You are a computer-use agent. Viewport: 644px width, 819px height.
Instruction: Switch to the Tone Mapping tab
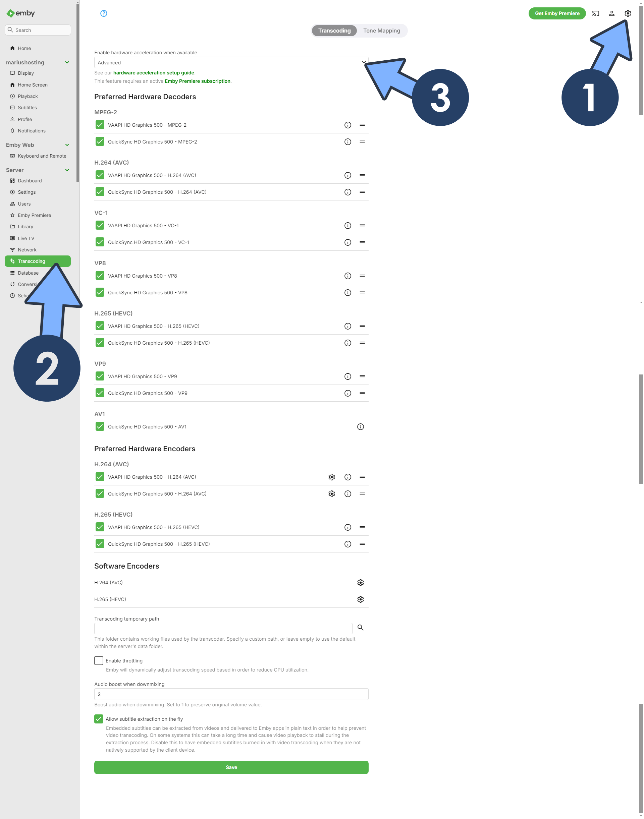pyautogui.click(x=382, y=30)
